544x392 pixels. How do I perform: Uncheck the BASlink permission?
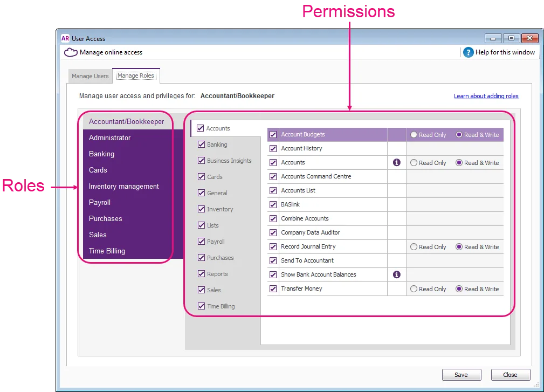coord(273,204)
